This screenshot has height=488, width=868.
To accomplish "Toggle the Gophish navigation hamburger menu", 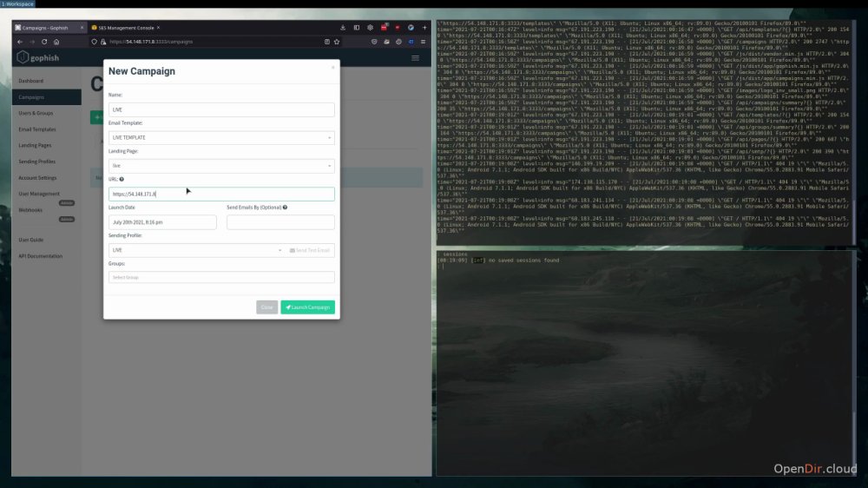I will click(x=415, y=57).
